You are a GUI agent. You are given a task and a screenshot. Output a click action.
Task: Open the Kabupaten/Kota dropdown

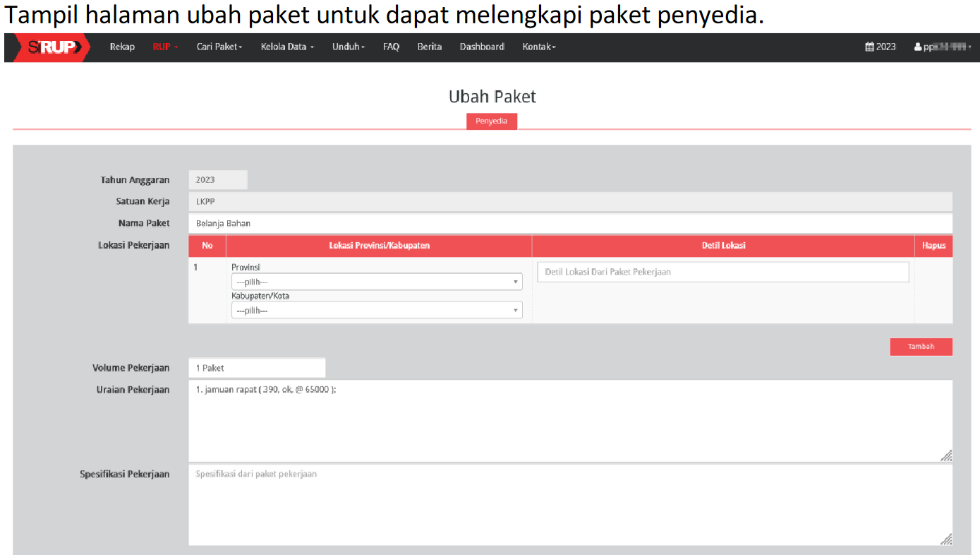[377, 310]
